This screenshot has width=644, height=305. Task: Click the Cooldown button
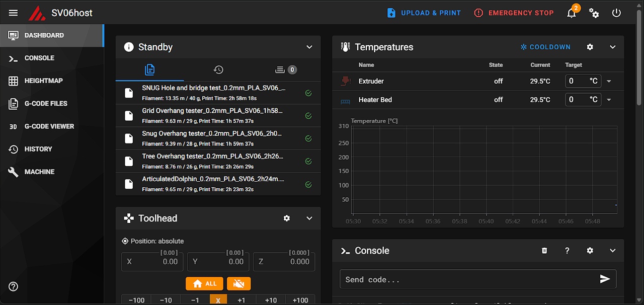point(545,47)
